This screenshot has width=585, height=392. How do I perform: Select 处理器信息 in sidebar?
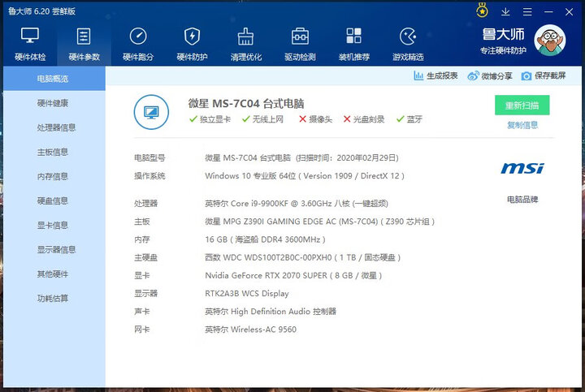click(x=54, y=127)
